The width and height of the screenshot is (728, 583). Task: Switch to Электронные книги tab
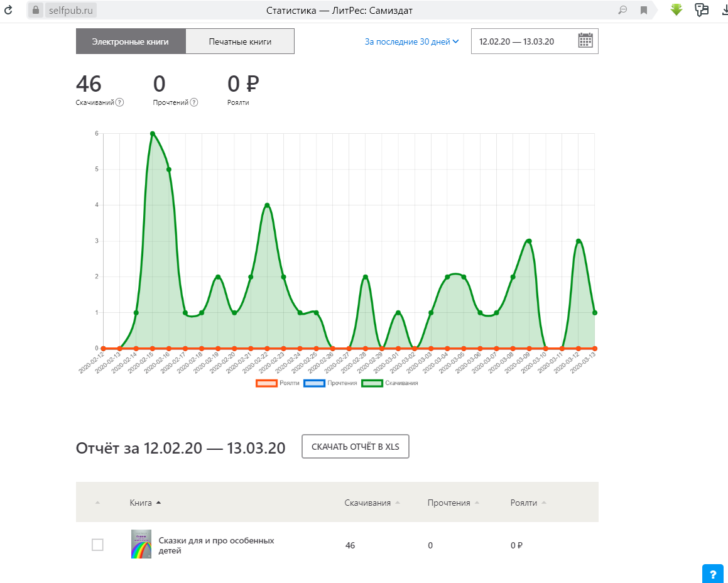pyautogui.click(x=131, y=41)
